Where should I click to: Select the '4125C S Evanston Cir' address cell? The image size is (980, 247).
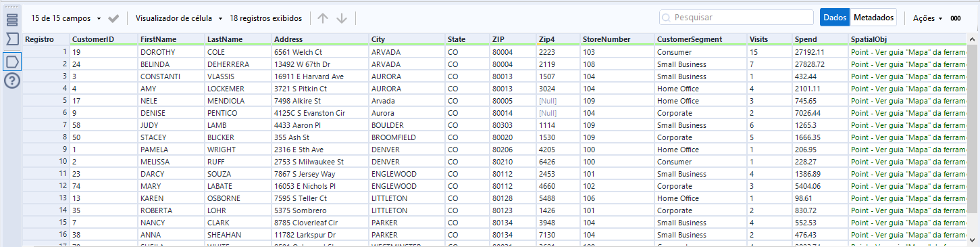point(320,113)
